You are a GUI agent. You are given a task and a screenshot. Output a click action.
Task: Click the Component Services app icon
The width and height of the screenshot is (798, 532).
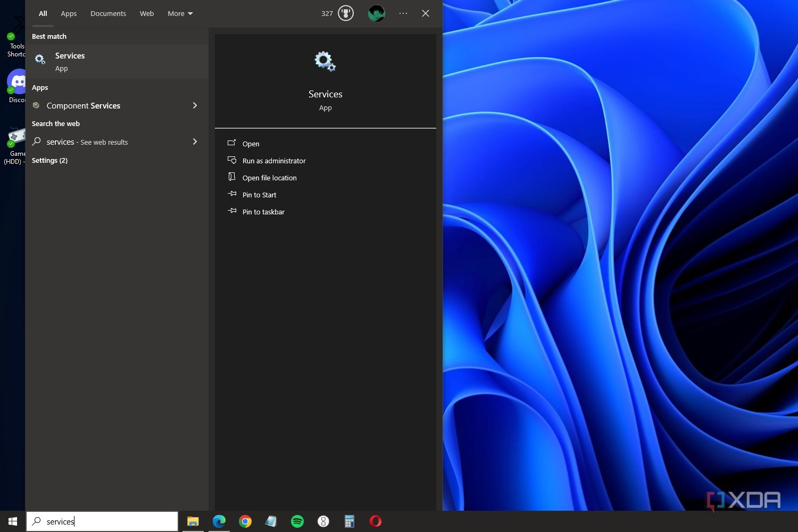pos(36,105)
